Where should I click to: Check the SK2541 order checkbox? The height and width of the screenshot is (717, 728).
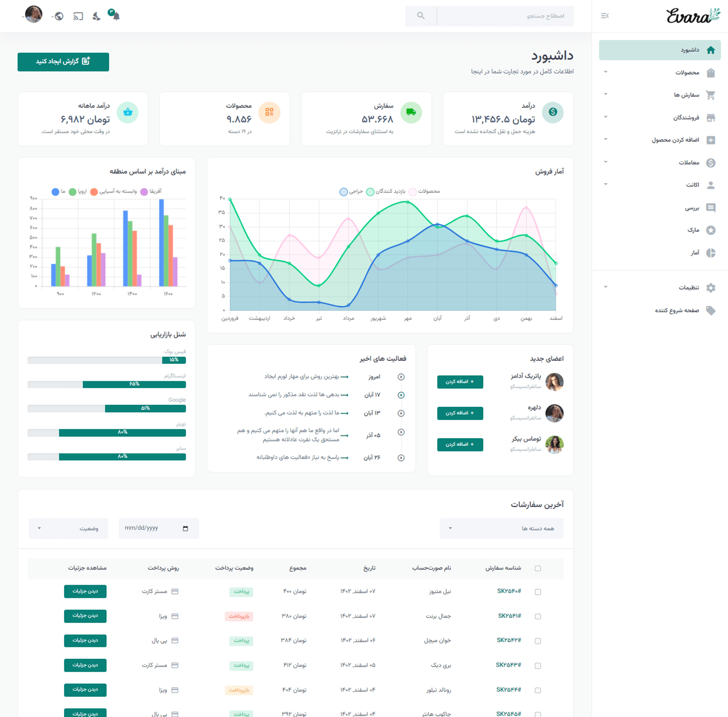(538, 617)
